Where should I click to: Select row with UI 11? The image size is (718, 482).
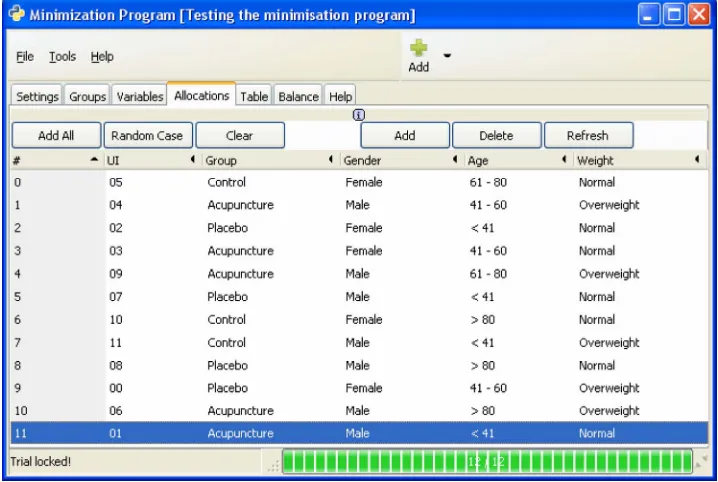359,342
